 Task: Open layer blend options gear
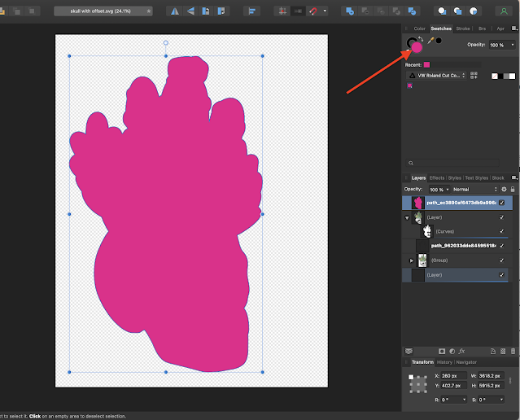point(504,189)
